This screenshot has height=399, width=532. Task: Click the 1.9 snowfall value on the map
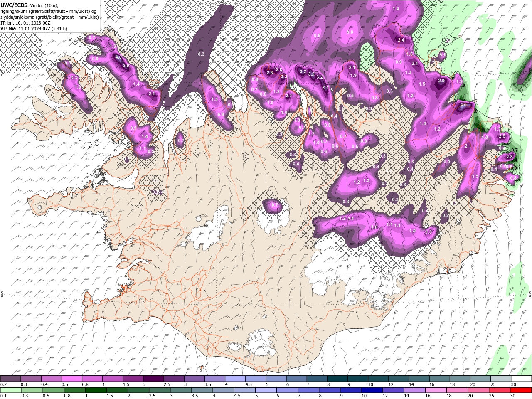354,76
